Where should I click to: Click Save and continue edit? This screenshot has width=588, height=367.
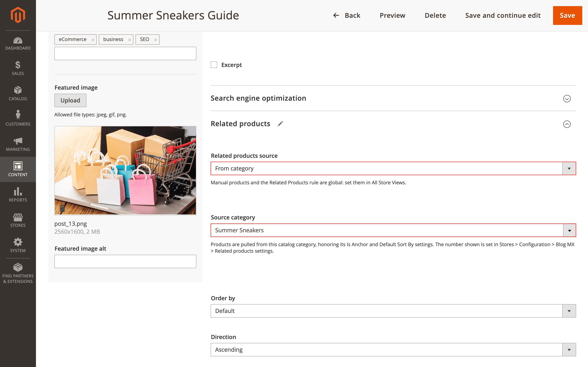pyautogui.click(x=503, y=16)
